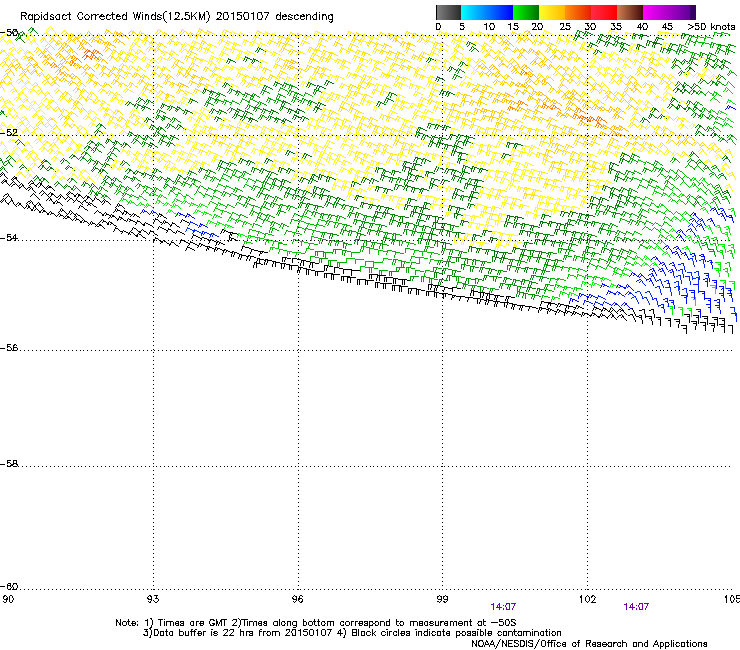Click the dark purple >50 knots segment
This screenshot has height=650, width=740.
693,12
